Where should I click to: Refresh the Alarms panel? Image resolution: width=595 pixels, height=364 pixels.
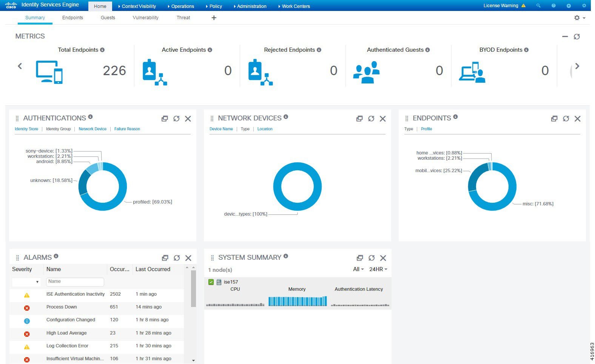coord(177,258)
